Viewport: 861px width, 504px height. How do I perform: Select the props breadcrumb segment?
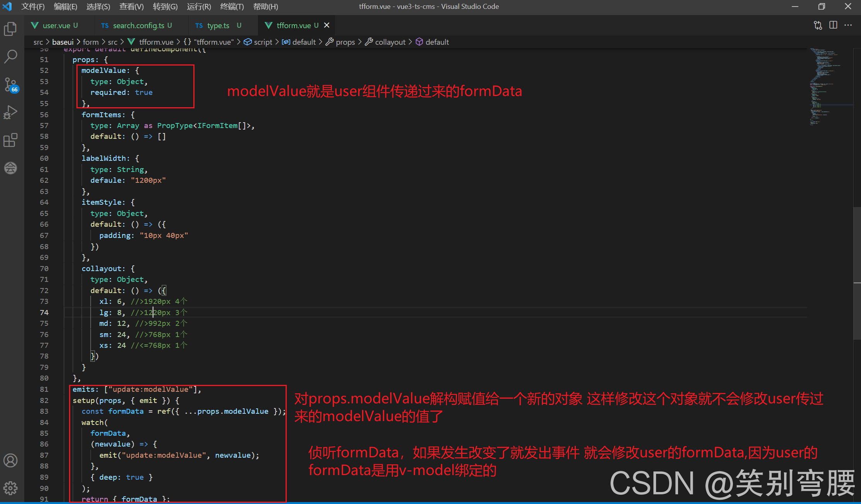point(345,42)
